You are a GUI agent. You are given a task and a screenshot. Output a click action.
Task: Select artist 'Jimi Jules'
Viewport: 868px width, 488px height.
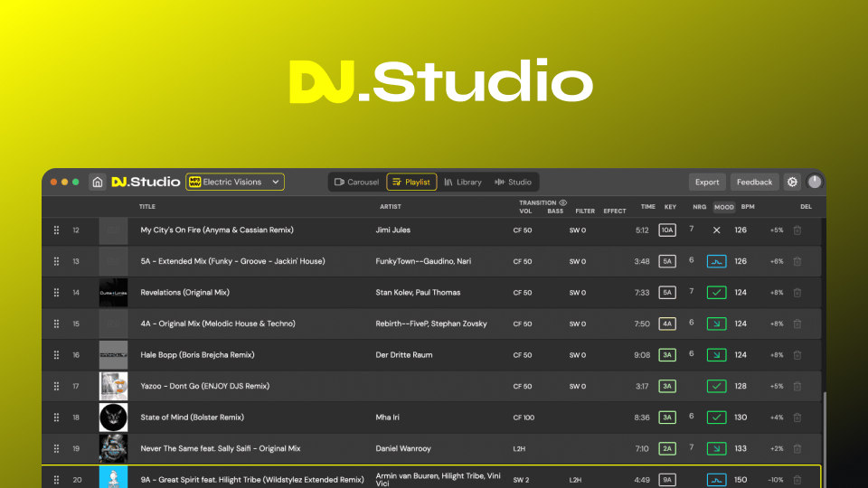click(x=393, y=230)
